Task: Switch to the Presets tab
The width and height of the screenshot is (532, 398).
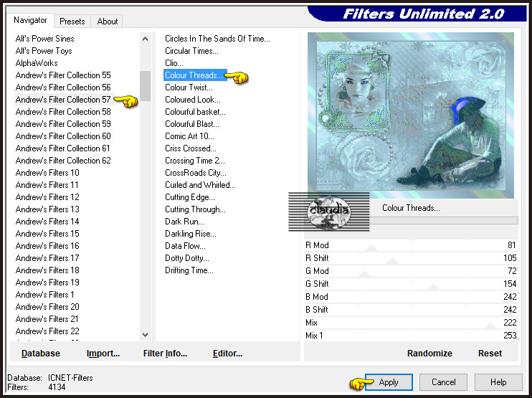Action: [72, 22]
